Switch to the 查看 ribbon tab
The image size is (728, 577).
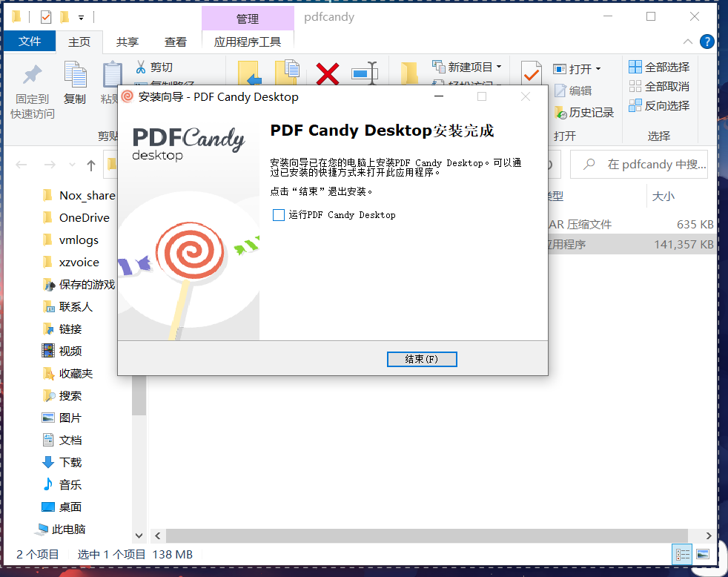(176, 42)
